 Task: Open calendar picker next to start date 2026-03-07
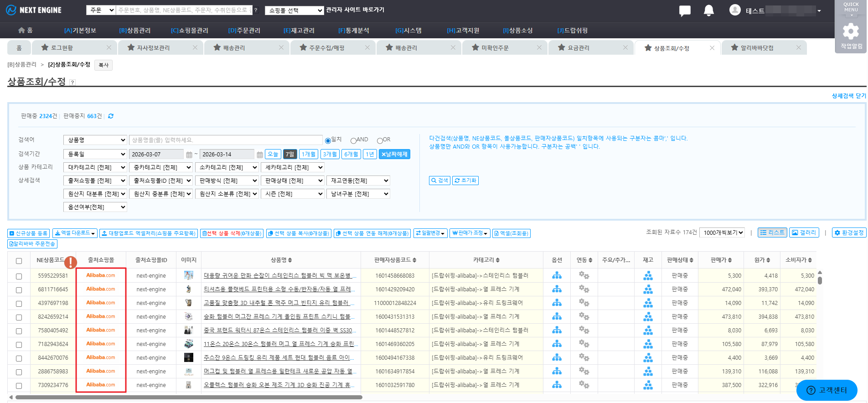tap(189, 155)
